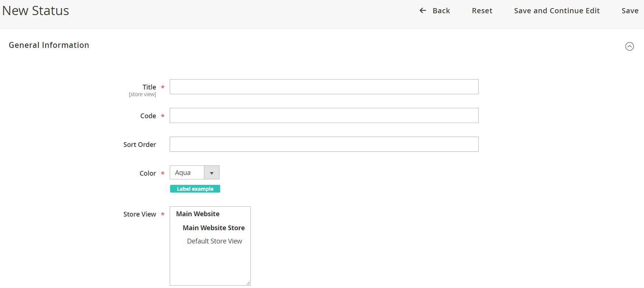Click the New Status page title
The height and width of the screenshot is (288, 644).
click(36, 11)
